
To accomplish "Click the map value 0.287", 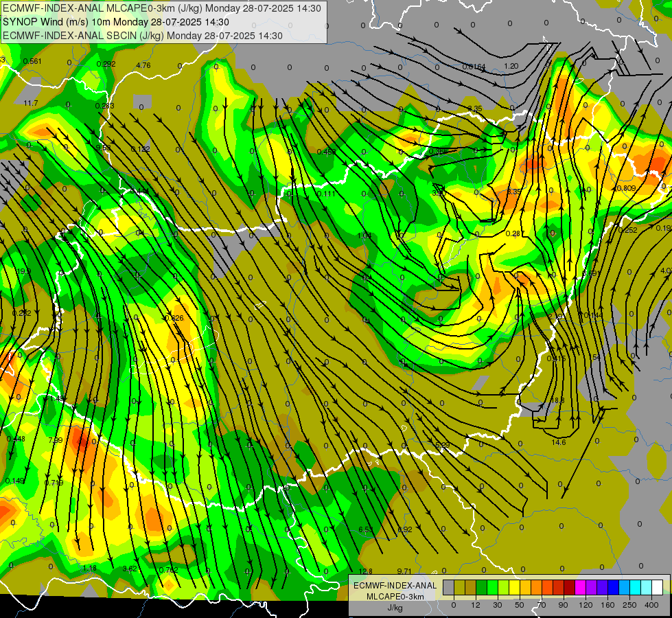I will click(x=515, y=233).
